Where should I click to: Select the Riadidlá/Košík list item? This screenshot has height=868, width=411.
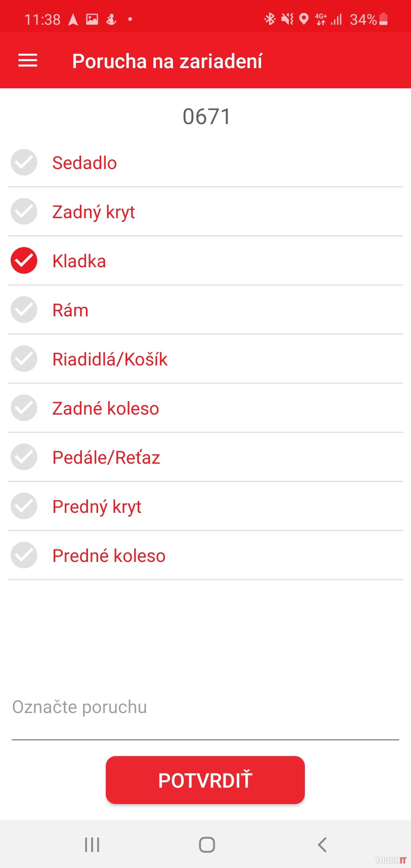coord(110,359)
